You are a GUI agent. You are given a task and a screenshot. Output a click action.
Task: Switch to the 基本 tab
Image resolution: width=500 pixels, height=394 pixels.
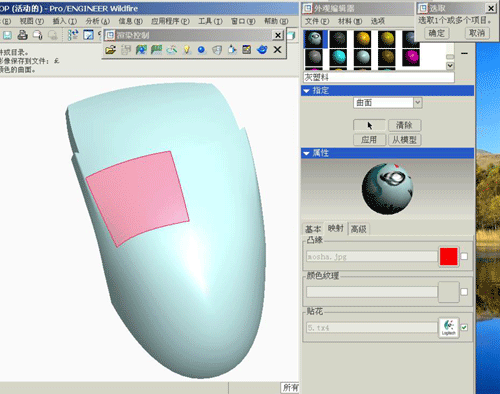(x=313, y=229)
